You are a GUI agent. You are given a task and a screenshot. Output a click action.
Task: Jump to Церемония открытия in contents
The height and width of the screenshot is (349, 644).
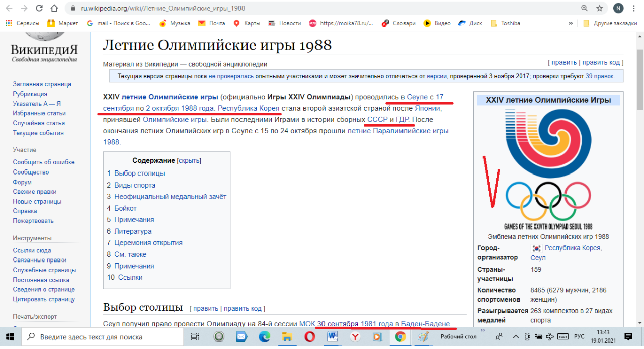click(x=148, y=242)
